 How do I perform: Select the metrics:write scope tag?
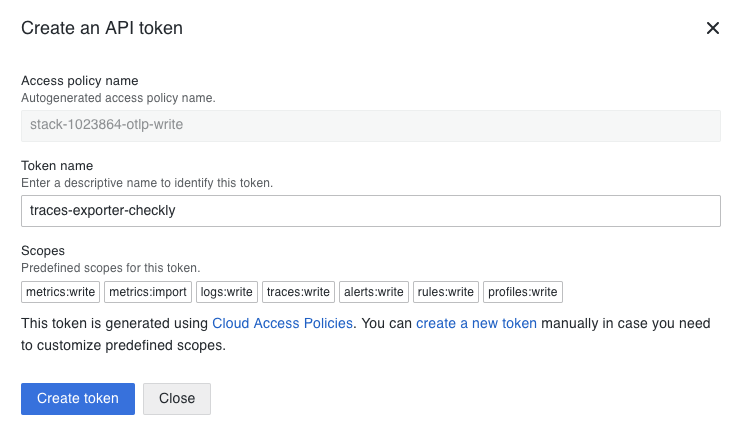[60, 292]
